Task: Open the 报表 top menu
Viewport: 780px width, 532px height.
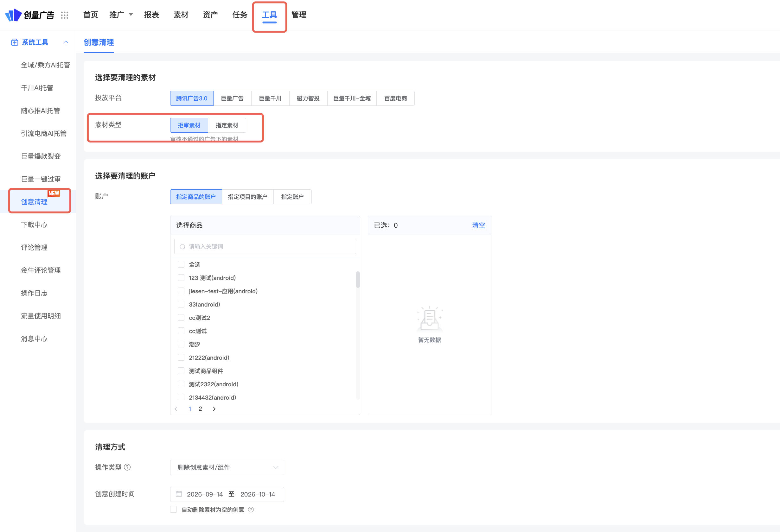Action: [152, 15]
